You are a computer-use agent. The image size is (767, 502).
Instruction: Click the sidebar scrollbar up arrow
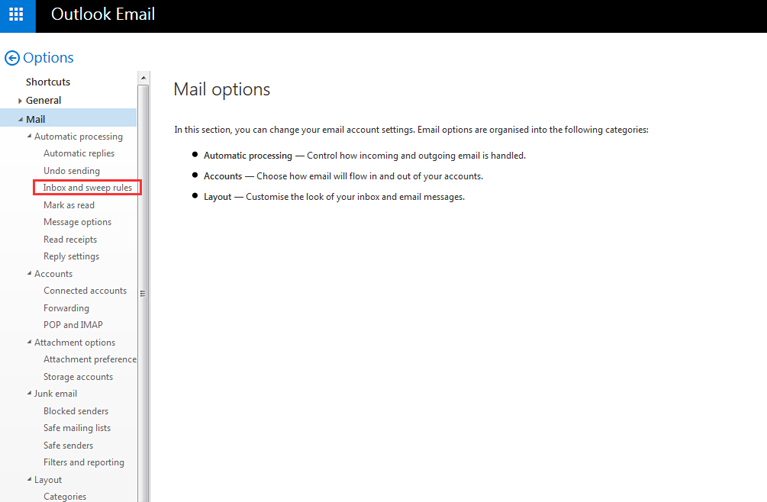click(143, 78)
